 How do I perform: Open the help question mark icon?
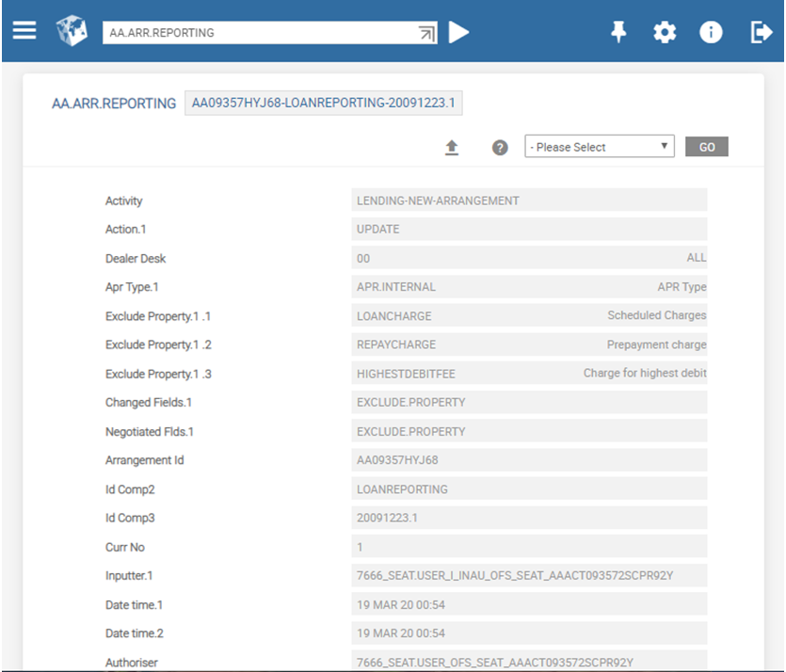coord(501,148)
